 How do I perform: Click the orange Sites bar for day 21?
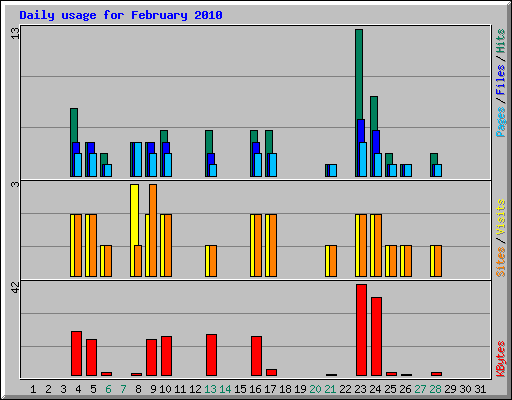(x=333, y=261)
